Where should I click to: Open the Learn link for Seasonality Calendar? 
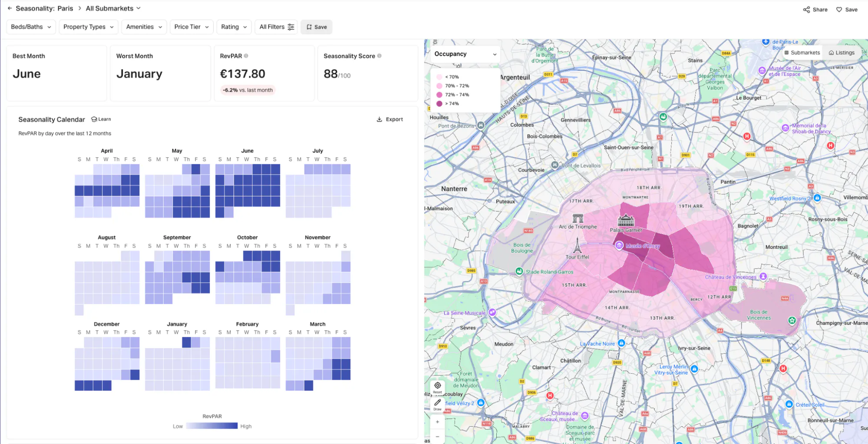coord(101,119)
